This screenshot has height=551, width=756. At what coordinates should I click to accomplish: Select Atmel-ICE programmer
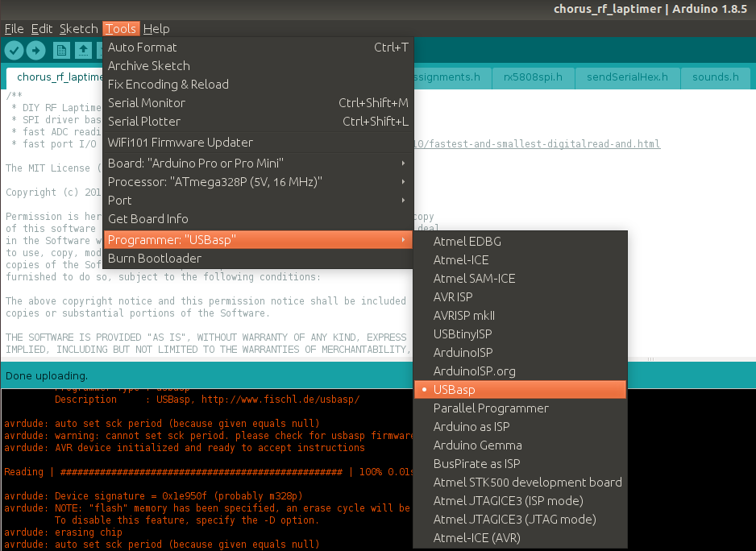[x=520, y=260]
